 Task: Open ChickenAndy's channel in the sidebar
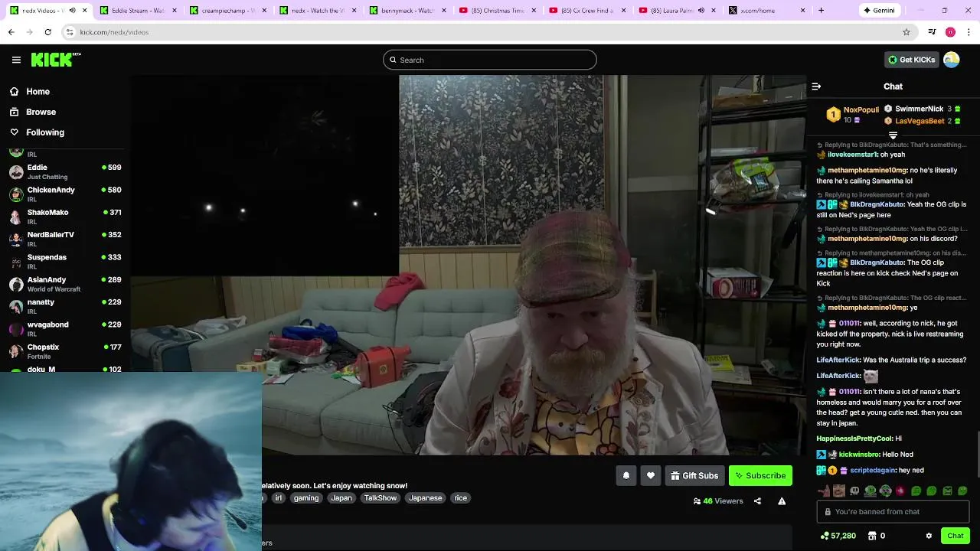click(65, 194)
